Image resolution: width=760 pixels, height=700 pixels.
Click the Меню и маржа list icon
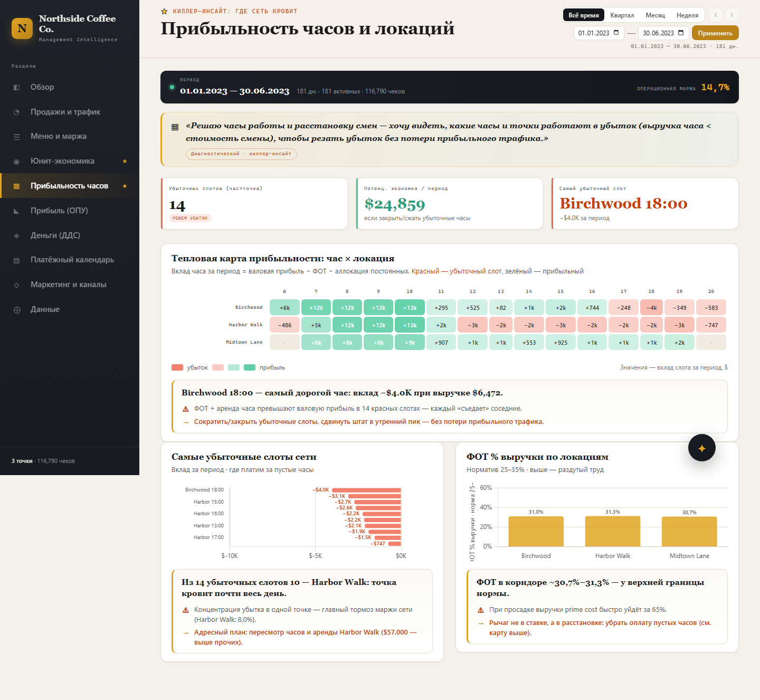16,137
